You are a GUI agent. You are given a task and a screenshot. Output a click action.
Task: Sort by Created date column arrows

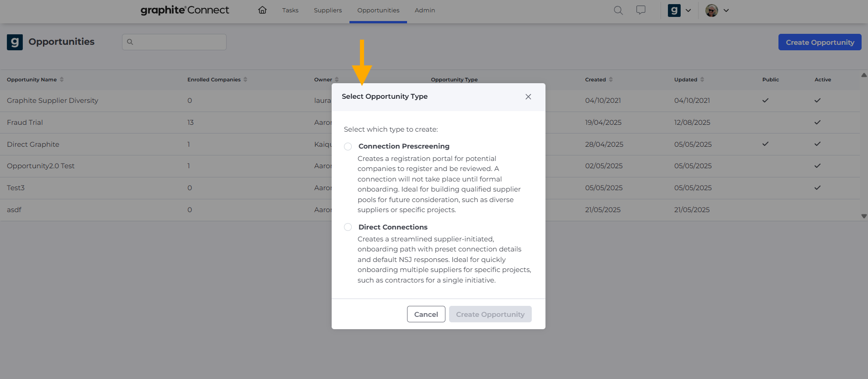coord(611,80)
